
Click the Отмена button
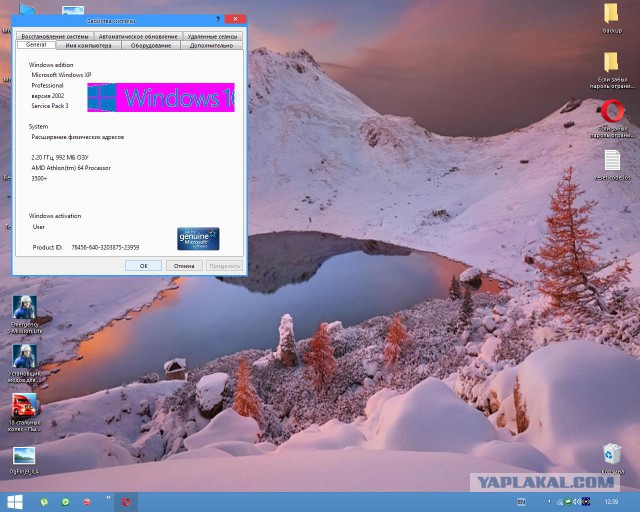(x=184, y=265)
